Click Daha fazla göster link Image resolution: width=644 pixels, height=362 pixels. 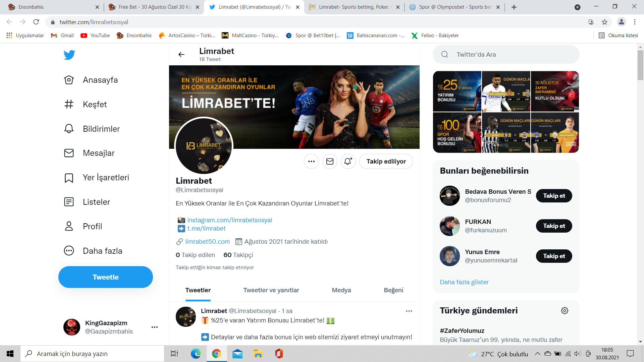click(464, 282)
